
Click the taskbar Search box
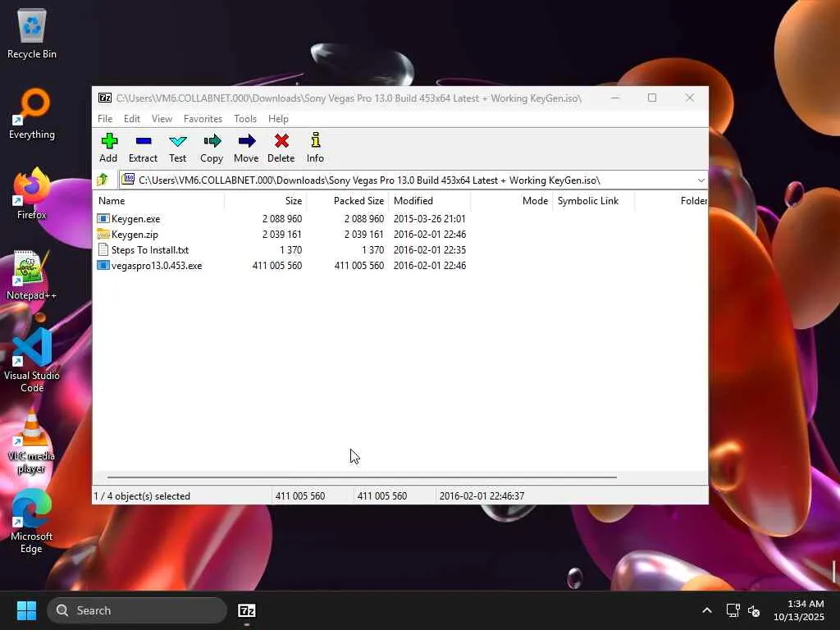137,610
